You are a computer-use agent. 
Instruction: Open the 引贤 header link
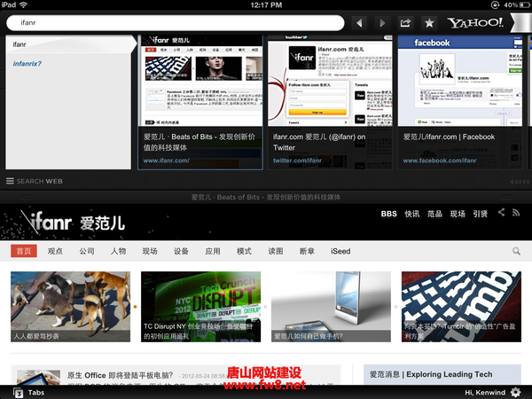pos(481,214)
